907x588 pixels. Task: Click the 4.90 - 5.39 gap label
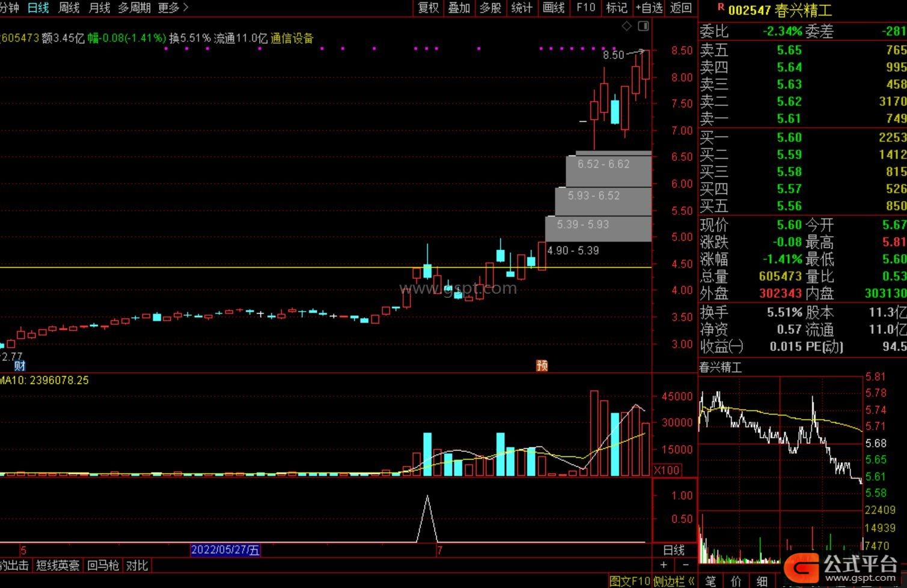point(573,250)
